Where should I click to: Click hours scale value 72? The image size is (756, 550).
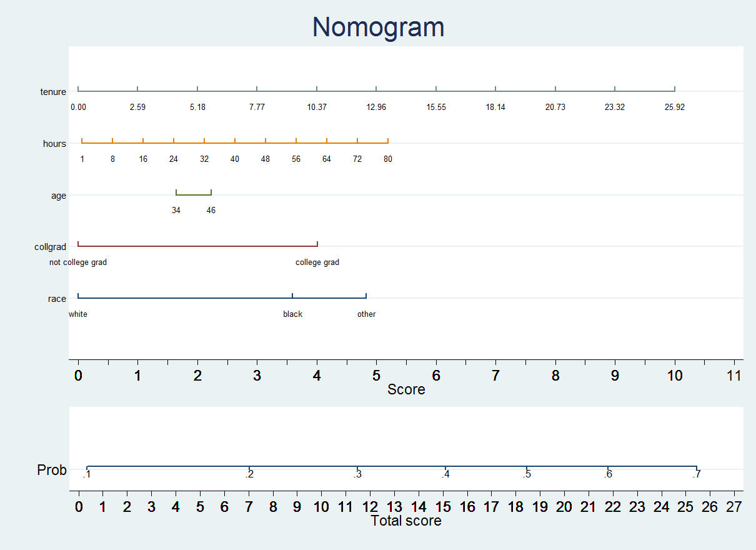pos(357,159)
